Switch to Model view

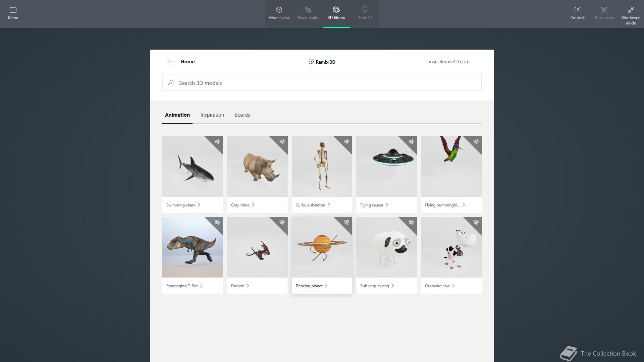[x=279, y=14]
